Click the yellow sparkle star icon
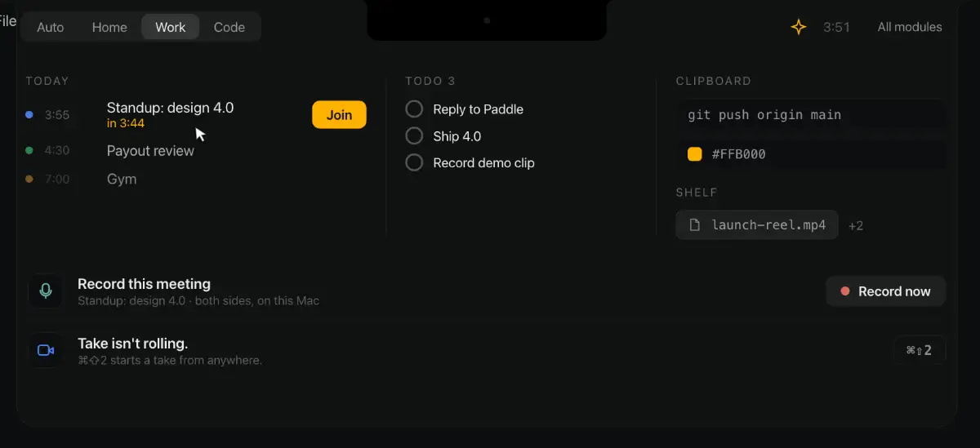 (799, 27)
